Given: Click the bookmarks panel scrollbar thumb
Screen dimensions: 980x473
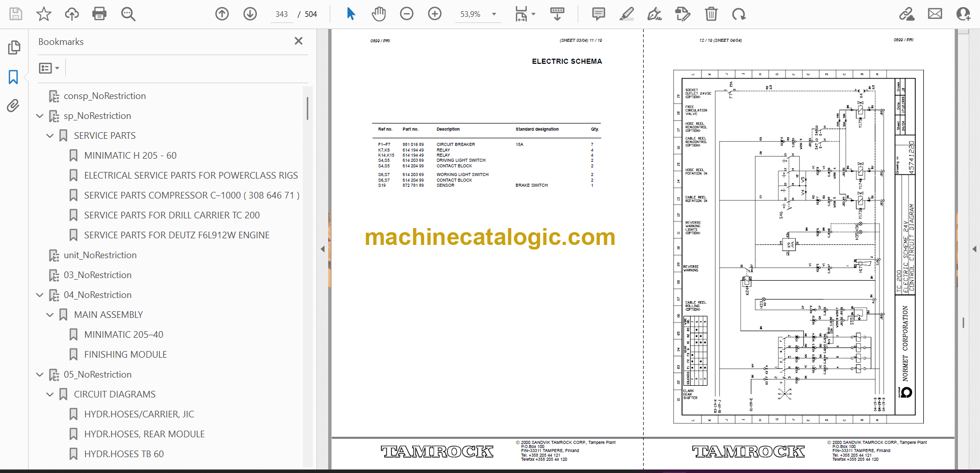Looking at the screenshot, I should coord(307,108).
